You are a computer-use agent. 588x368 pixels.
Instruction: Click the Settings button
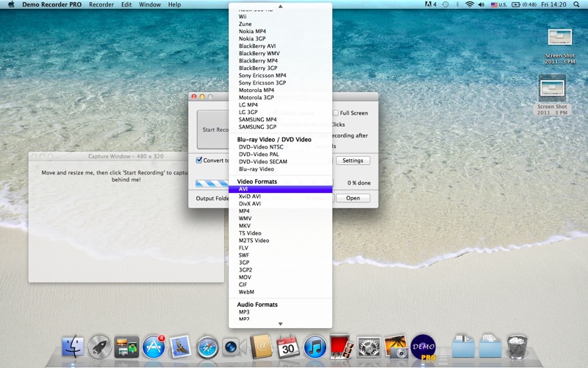pos(353,160)
